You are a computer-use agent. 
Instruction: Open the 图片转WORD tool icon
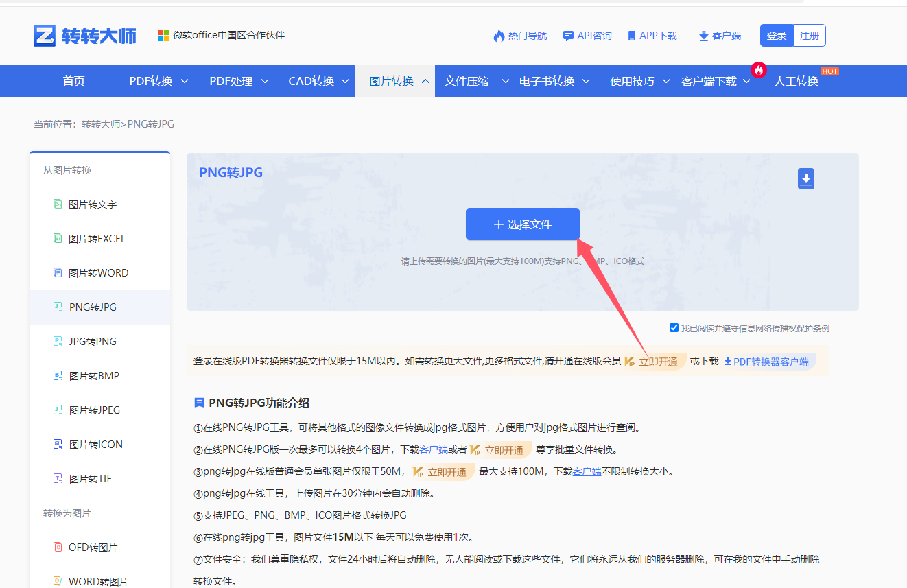click(58, 272)
